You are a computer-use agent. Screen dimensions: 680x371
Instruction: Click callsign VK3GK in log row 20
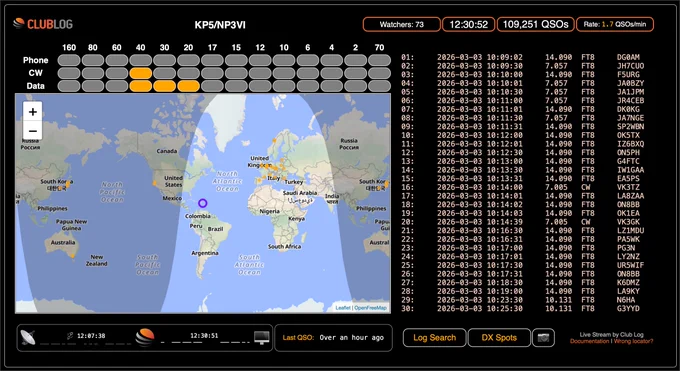[x=628, y=222]
